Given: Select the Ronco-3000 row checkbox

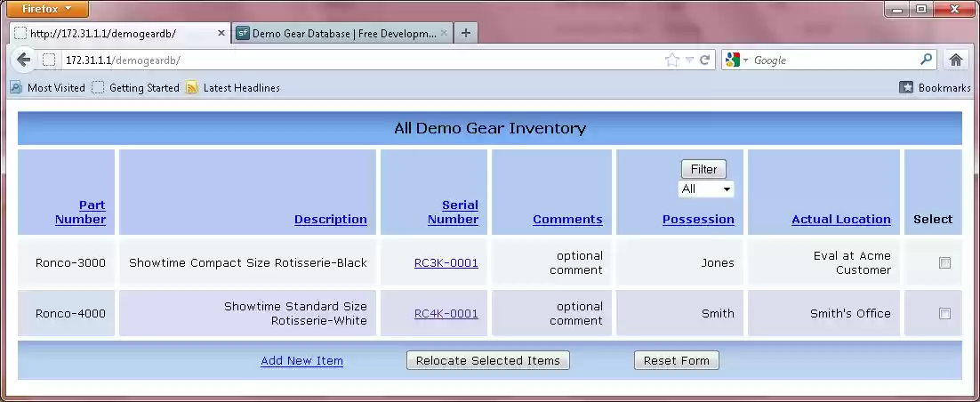Looking at the screenshot, I should point(944,262).
